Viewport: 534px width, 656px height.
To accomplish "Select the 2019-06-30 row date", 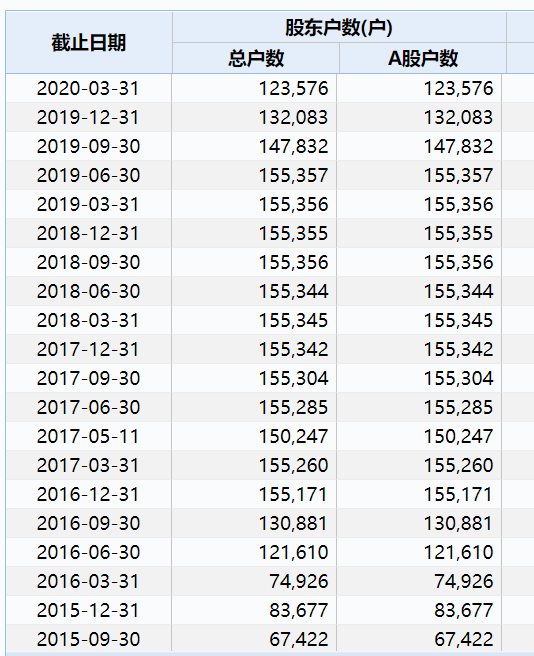I will pyautogui.click(x=88, y=175).
